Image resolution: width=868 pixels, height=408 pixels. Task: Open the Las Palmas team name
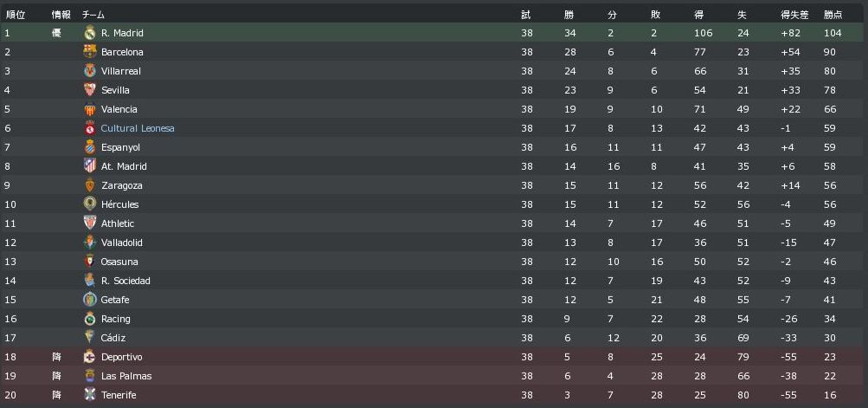point(126,376)
